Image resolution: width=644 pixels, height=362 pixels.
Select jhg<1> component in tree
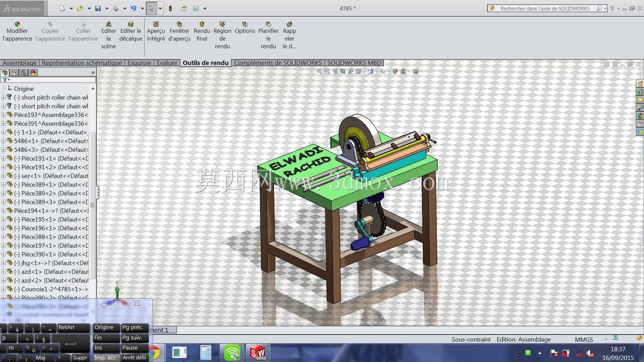[x=51, y=263]
